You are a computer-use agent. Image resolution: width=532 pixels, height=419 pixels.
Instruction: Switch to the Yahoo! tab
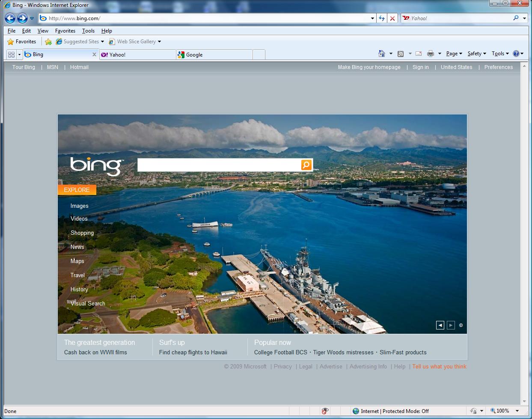pyautogui.click(x=138, y=55)
